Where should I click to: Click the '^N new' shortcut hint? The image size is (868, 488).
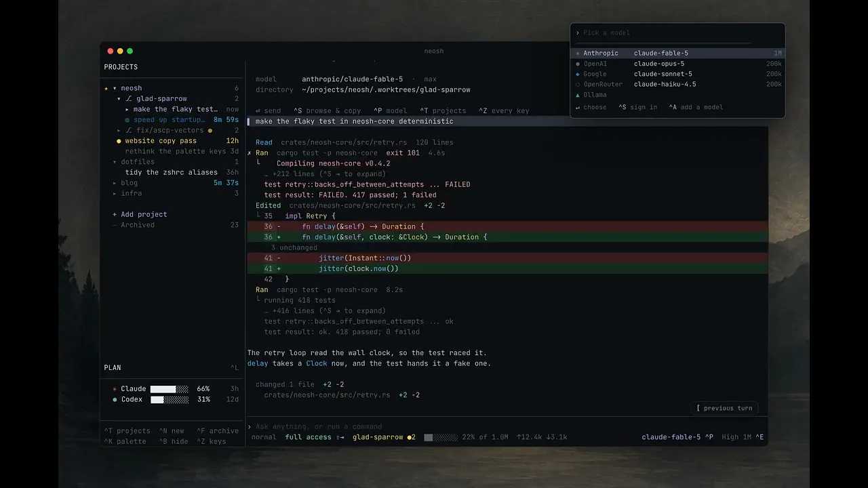172,431
